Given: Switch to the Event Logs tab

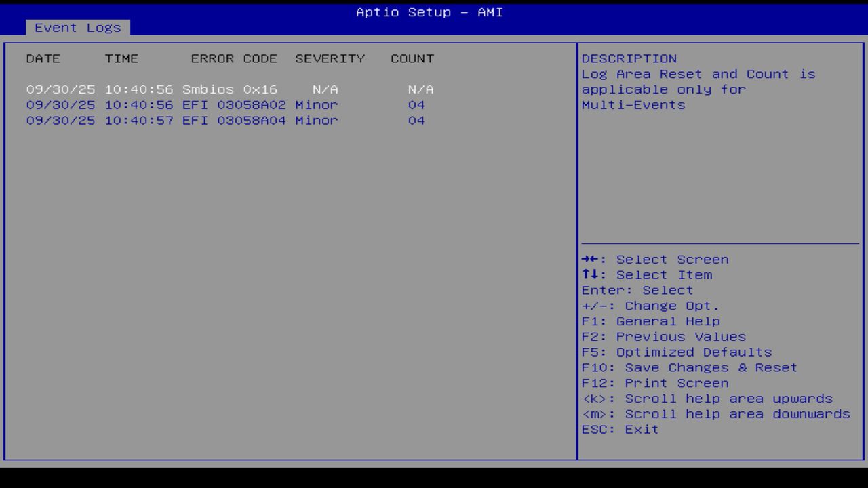Looking at the screenshot, I should point(77,28).
